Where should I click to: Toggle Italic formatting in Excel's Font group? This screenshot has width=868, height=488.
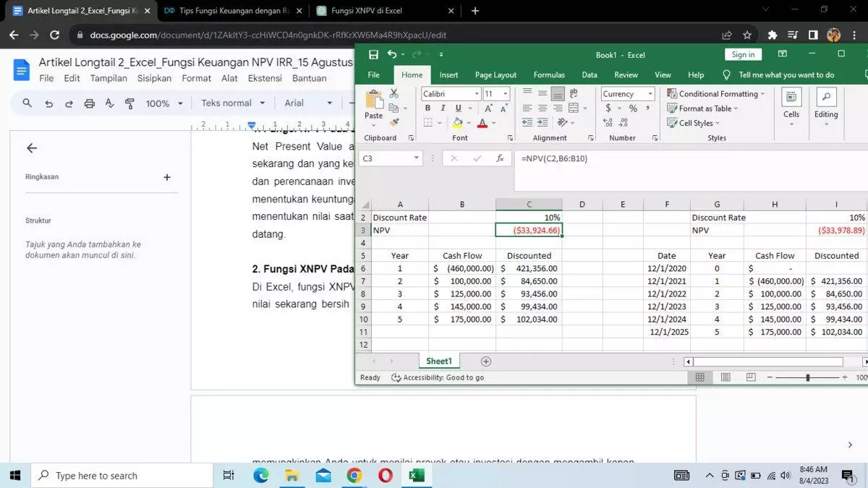442,108
